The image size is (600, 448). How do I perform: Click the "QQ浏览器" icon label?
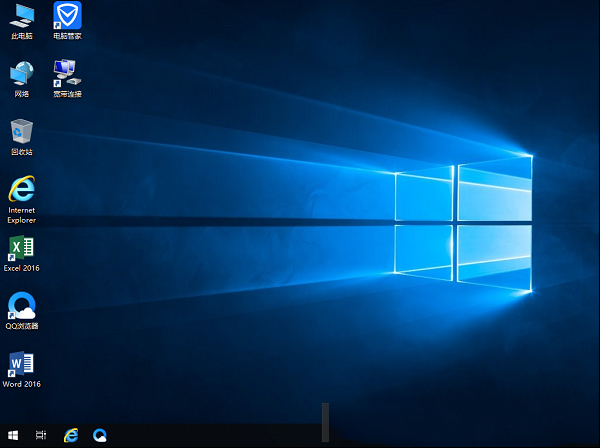click(x=22, y=326)
